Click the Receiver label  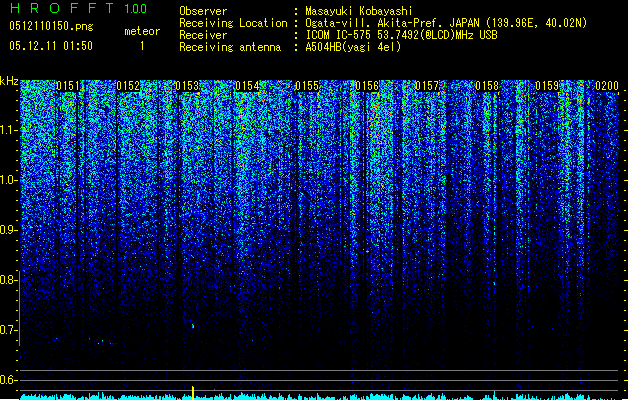coord(203,35)
